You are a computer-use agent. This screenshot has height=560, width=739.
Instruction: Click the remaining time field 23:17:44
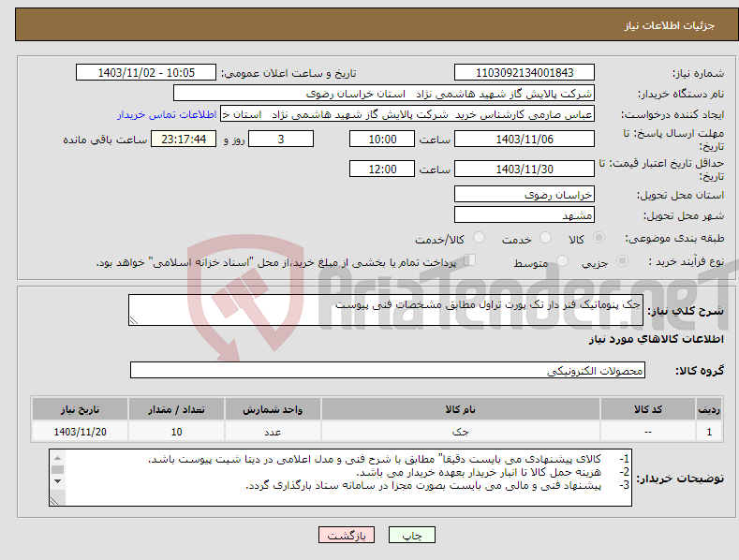[x=184, y=139]
